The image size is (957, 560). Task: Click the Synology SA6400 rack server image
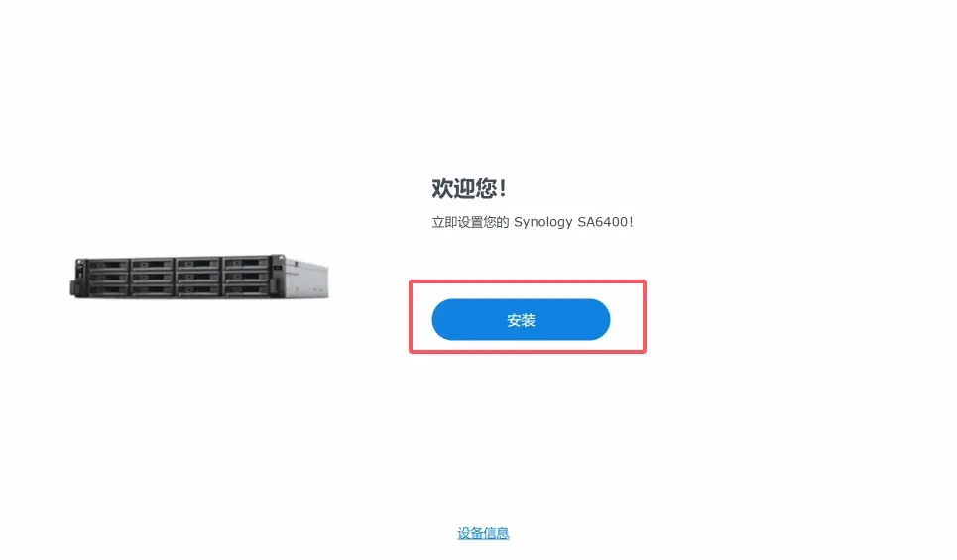199,277
